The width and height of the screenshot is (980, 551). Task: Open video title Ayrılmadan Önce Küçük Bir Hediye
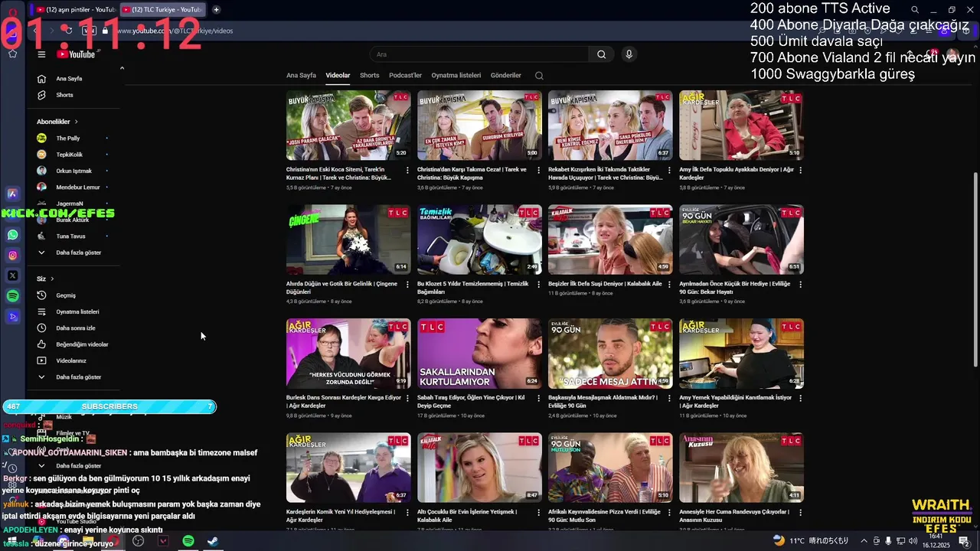tap(735, 288)
